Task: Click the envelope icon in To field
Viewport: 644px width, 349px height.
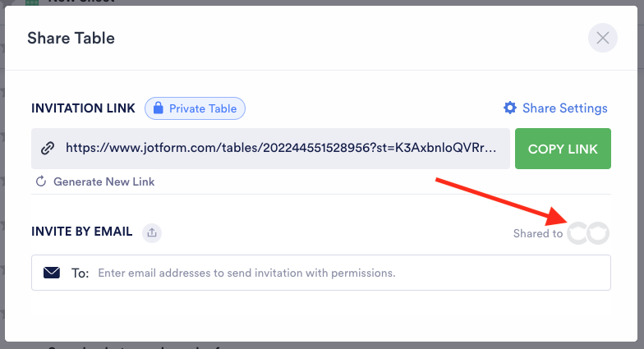Action: tap(52, 273)
